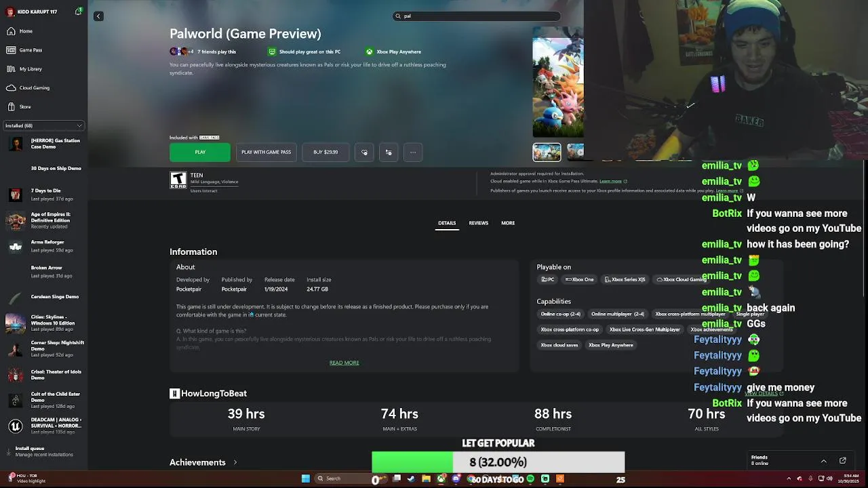Open Steam from the taskbar
Image resolution: width=868 pixels, height=488 pixels.
click(412, 479)
